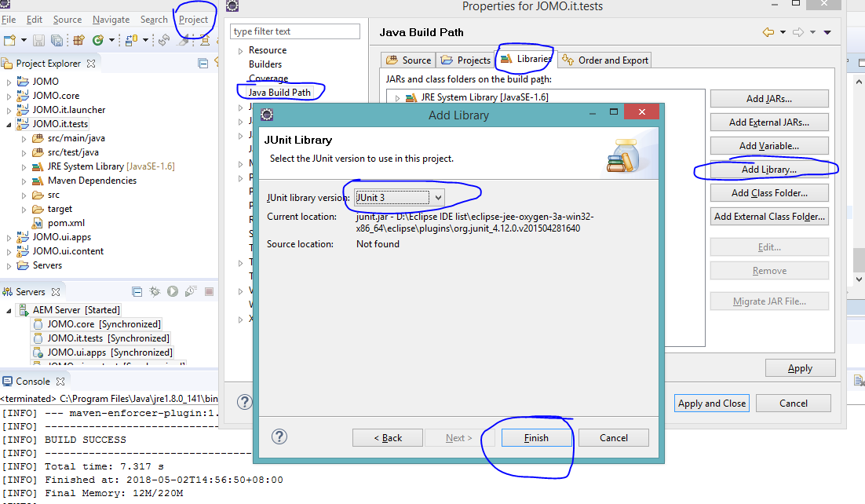The height and width of the screenshot is (504, 865).
Task: Open the New wizard icon in the toolbar
Action: 9,40
